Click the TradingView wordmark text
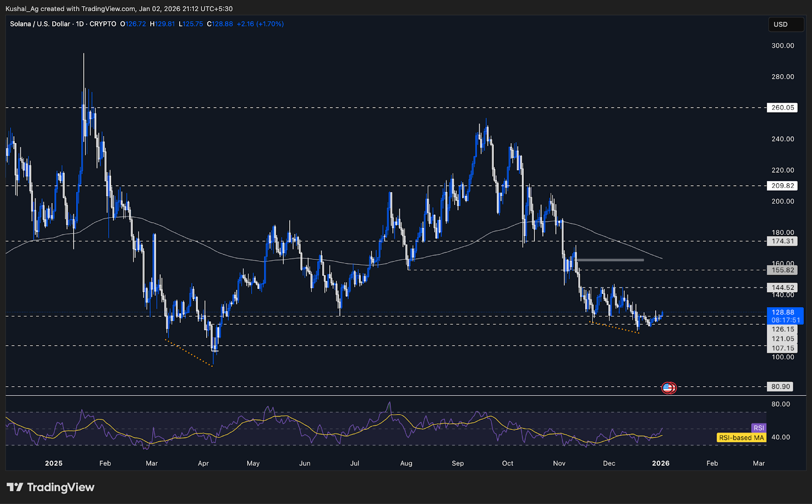Screen dimensions: 812x504 click(x=60, y=487)
